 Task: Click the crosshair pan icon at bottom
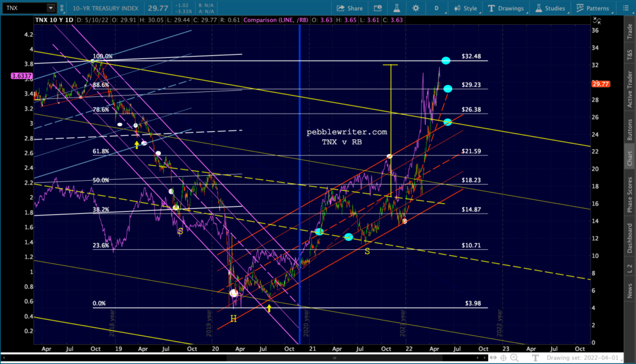[503, 358]
